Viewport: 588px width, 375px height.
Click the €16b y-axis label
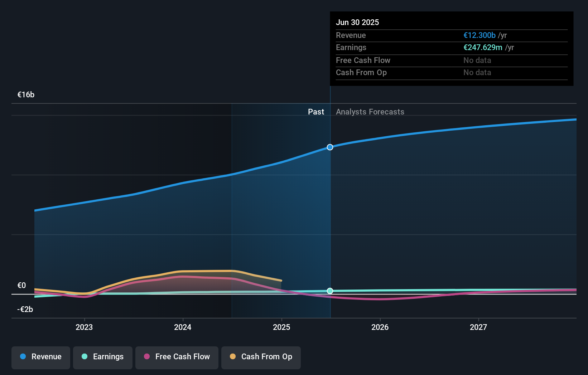26,94
